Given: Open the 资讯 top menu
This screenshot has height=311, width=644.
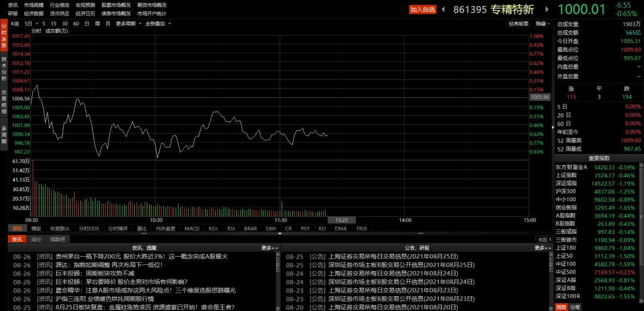Looking at the screenshot, I should [x=13, y=5].
